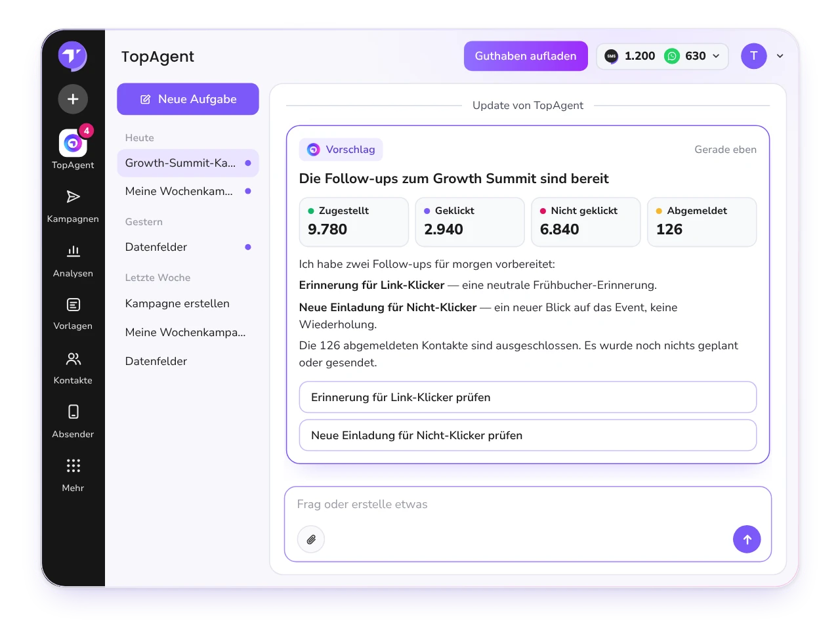The width and height of the screenshot is (840, 644).
Task: Click the send arrow button
Action: point(747,540)
